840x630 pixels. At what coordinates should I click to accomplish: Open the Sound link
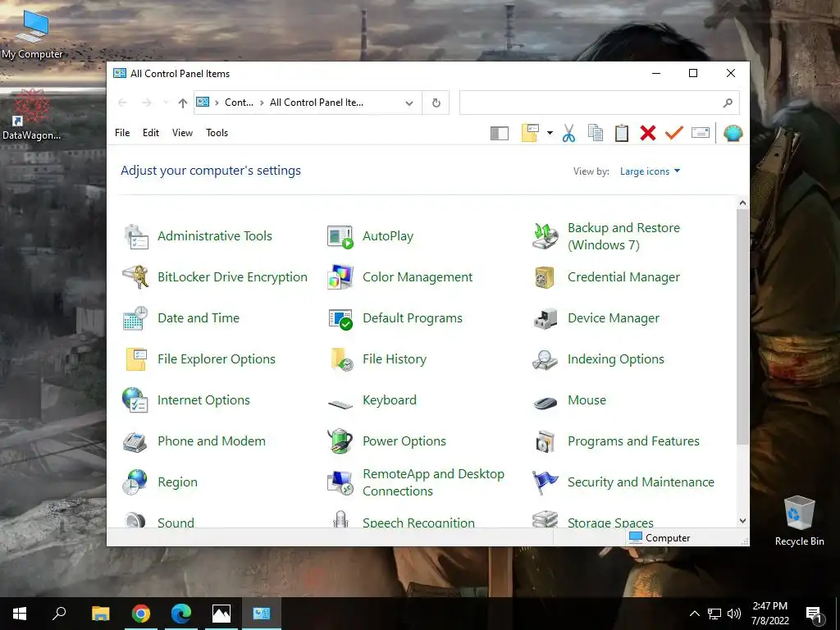click(x=176, y=523)
